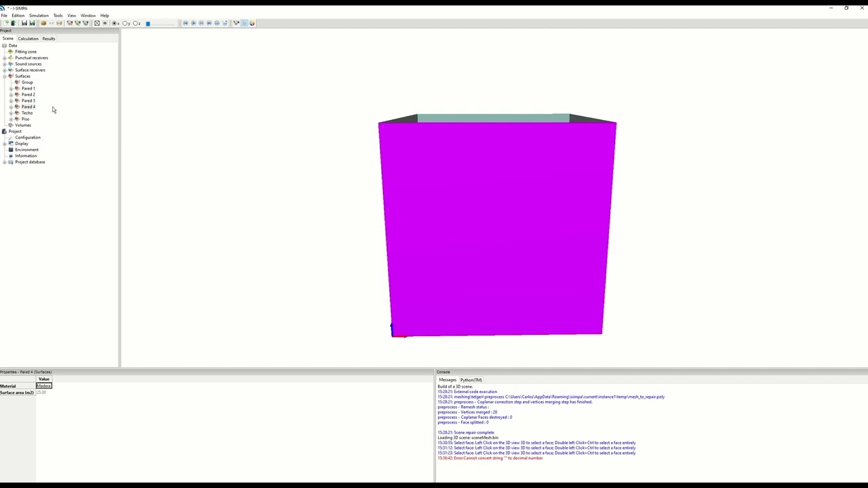Select the x axis radio button

tap(115, 23)
